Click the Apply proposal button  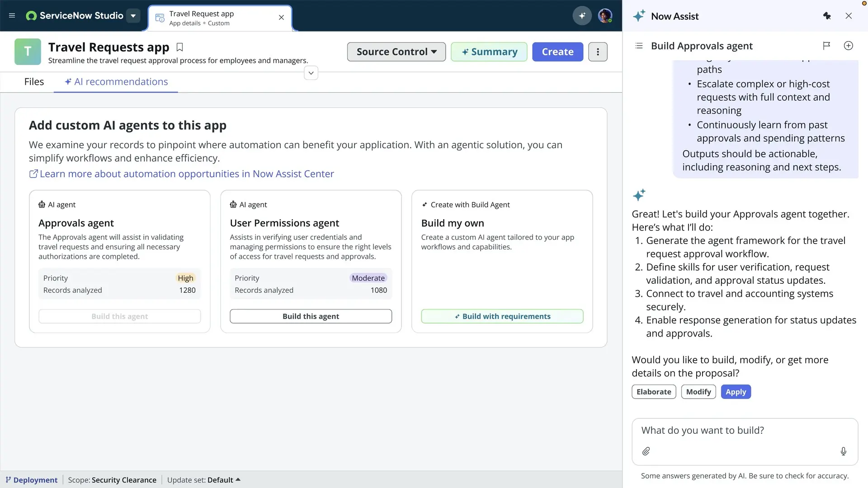point(736,392)
